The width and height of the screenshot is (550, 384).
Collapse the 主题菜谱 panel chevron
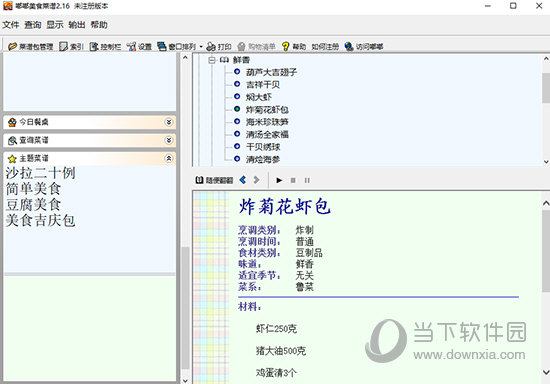(x=169, y=159)
